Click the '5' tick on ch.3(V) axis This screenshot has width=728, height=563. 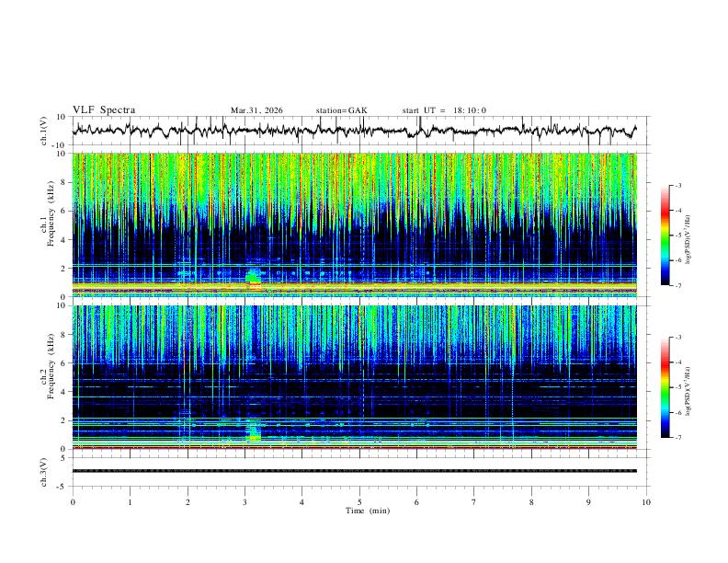[64, 458]
